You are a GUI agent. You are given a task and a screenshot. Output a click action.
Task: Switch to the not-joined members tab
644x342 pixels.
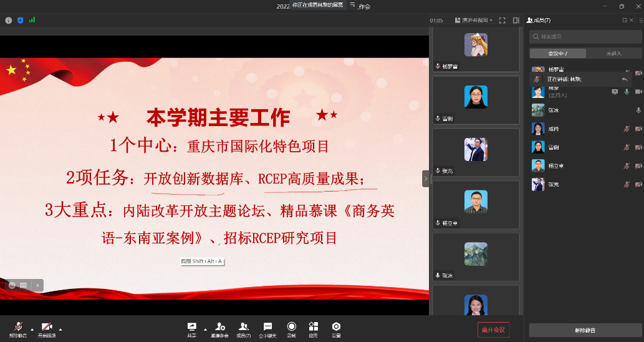(613, 53)
